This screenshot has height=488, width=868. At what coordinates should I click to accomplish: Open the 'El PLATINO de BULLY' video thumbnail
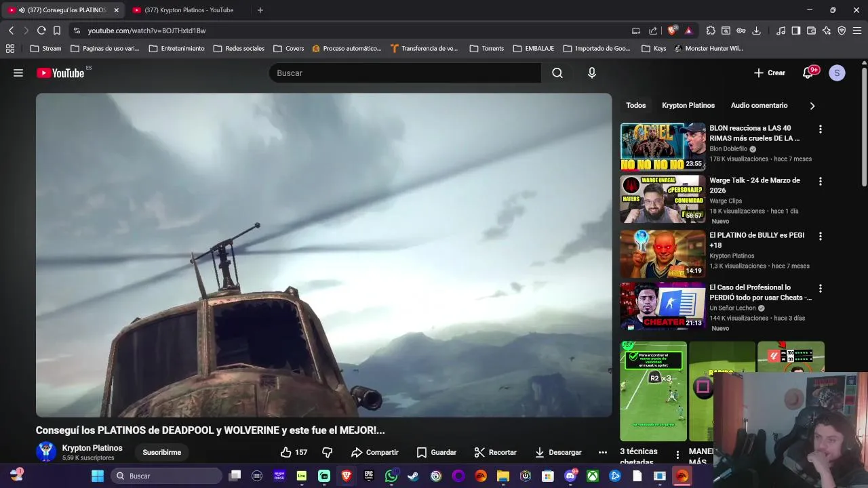click(x=663, y=253)
